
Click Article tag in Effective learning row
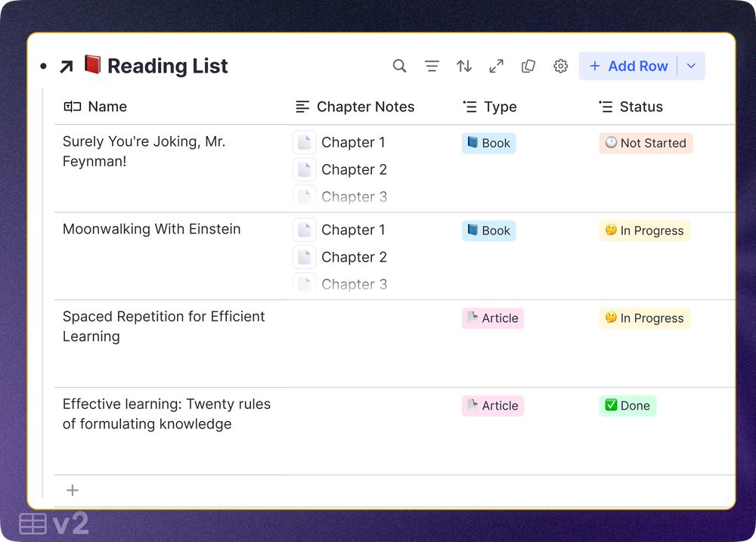[x=493, y=405]
